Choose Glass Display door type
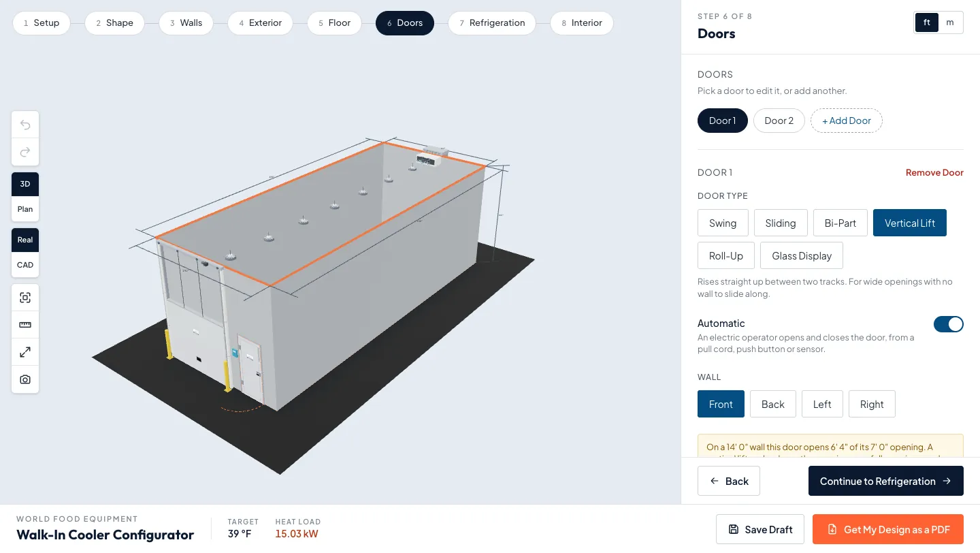 (x=802, y=255)
